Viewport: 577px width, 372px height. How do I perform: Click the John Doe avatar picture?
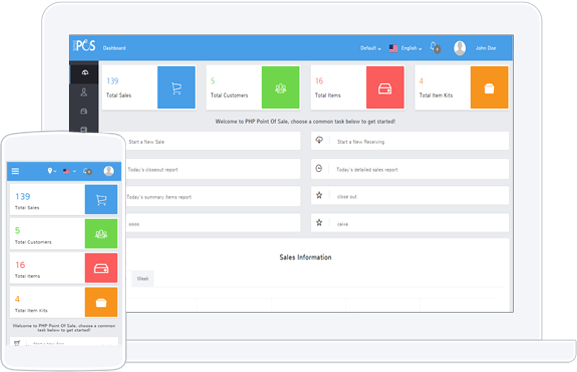[x=460, y=48]
